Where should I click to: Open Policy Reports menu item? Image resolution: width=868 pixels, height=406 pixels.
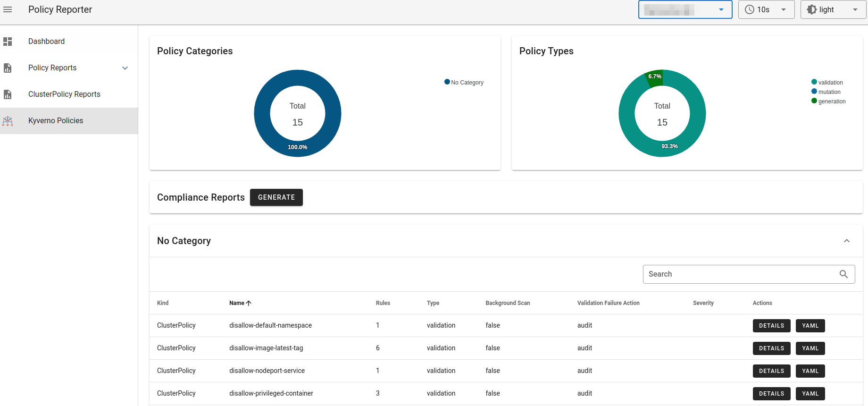(69, 68)
